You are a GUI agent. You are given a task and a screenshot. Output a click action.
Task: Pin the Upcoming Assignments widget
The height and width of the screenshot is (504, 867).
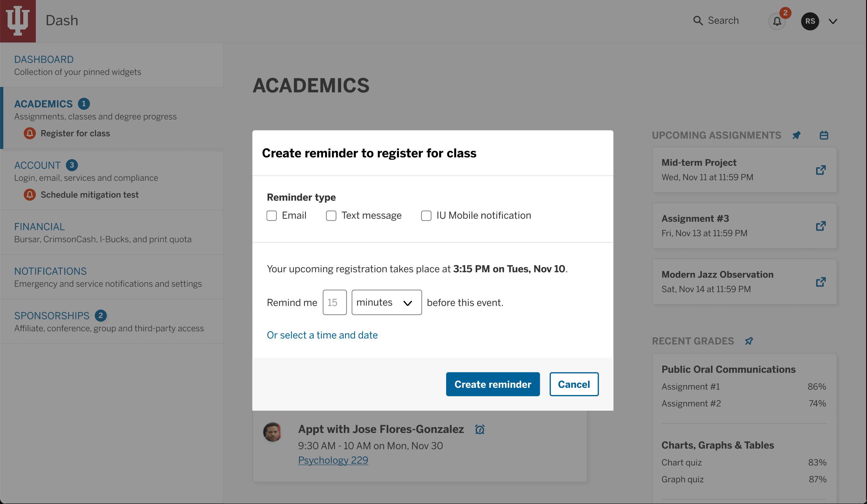coord(797,135)
